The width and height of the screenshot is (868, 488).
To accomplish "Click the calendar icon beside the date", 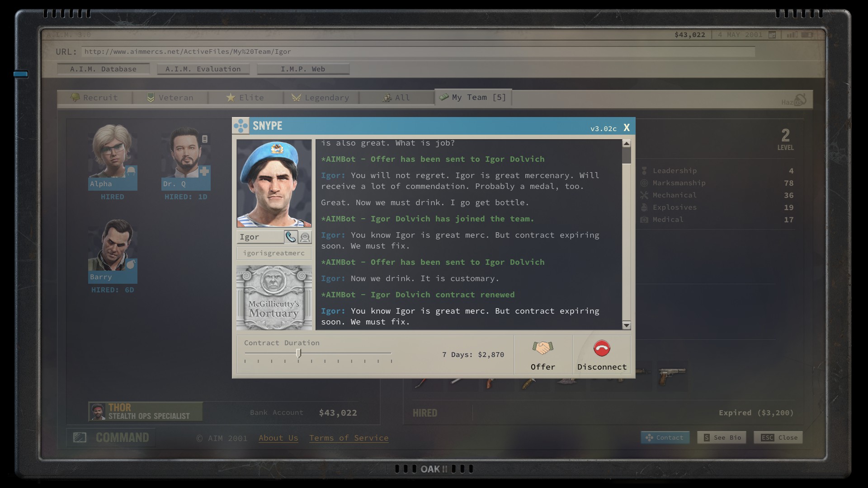I will click(x=772, y=35).
